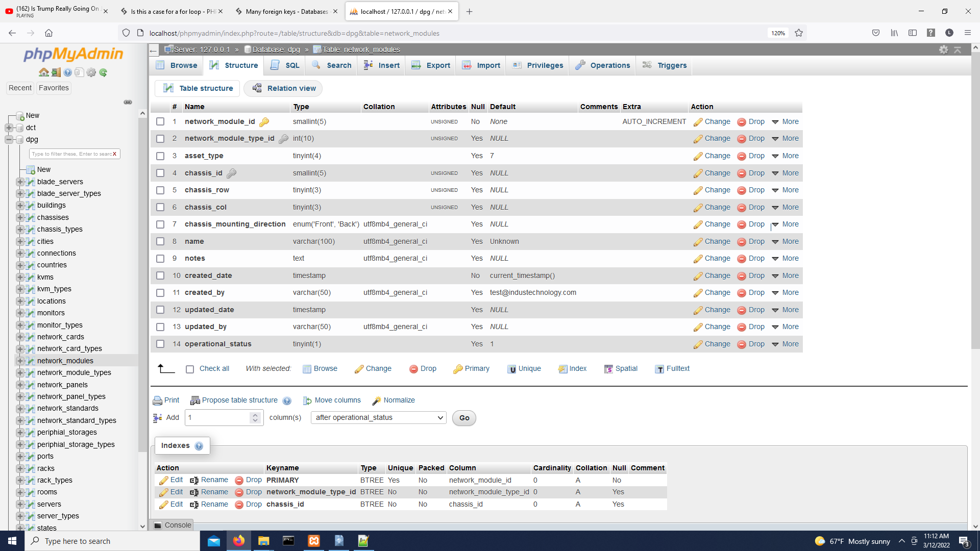Viewport: 980px width, 551px height.
Task: Open page settings gear icon
Action: pos(943,49)
